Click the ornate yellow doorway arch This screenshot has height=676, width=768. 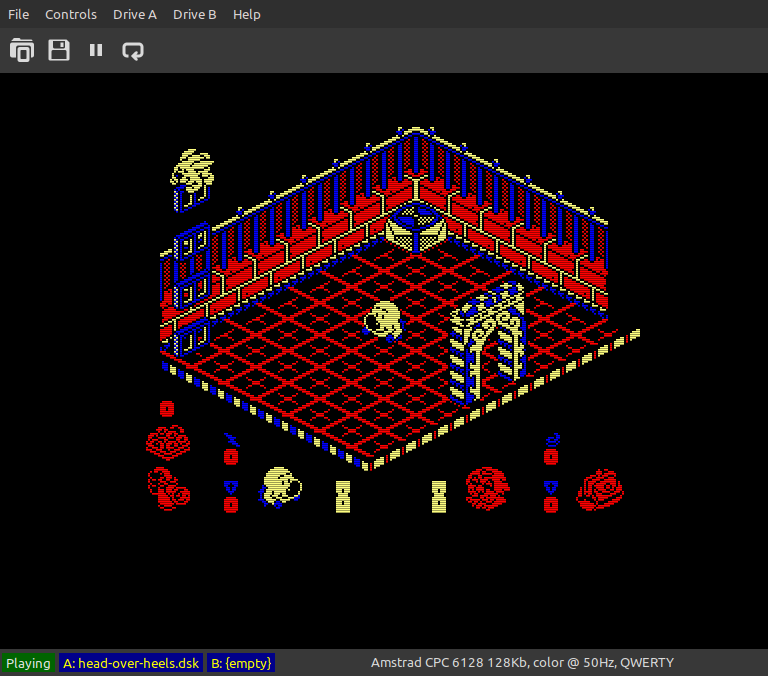[488, 343]
